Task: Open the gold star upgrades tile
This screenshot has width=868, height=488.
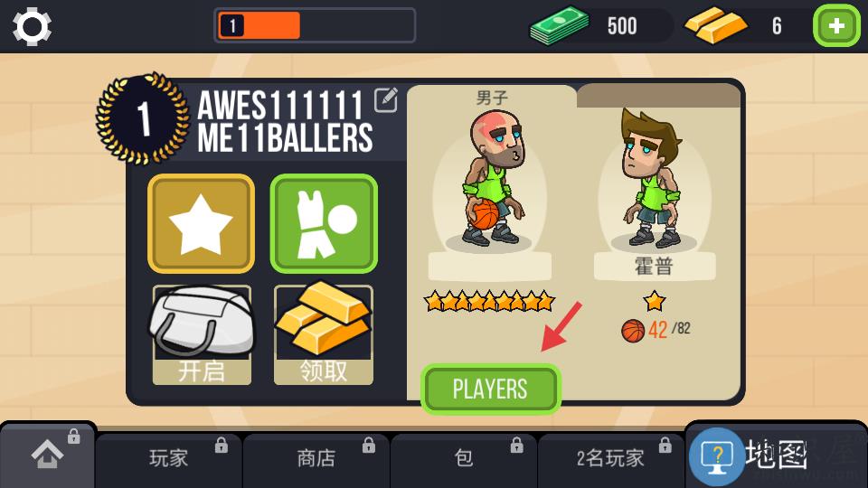Action: click(x=201, y=223)
